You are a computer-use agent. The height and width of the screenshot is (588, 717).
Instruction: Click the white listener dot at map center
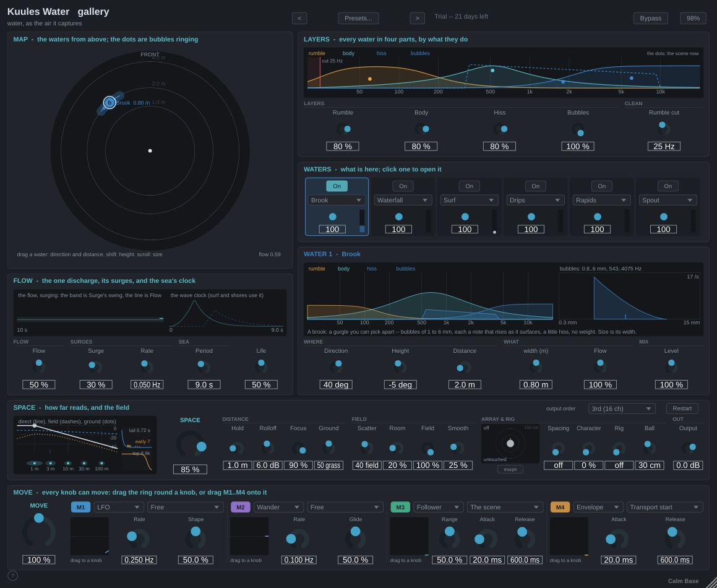click(150, 150)
